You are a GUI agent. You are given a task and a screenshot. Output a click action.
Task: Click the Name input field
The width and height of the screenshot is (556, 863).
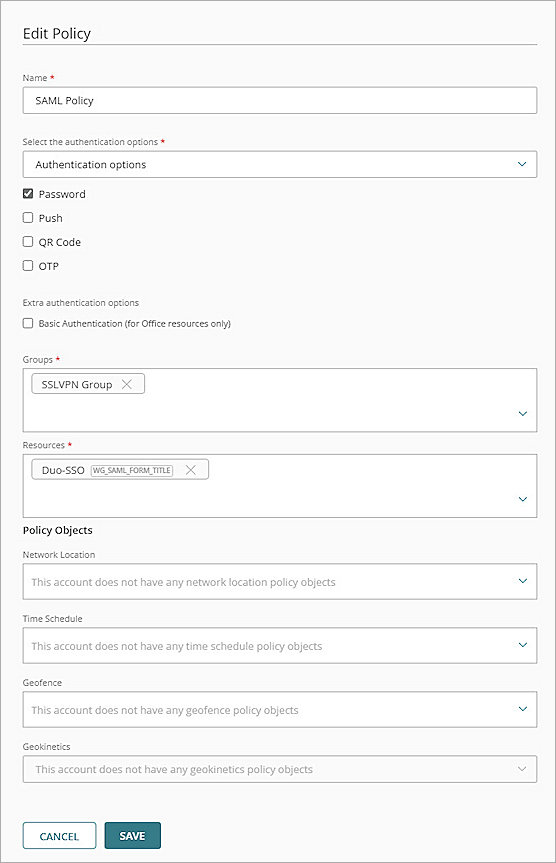tap(280, 101)
